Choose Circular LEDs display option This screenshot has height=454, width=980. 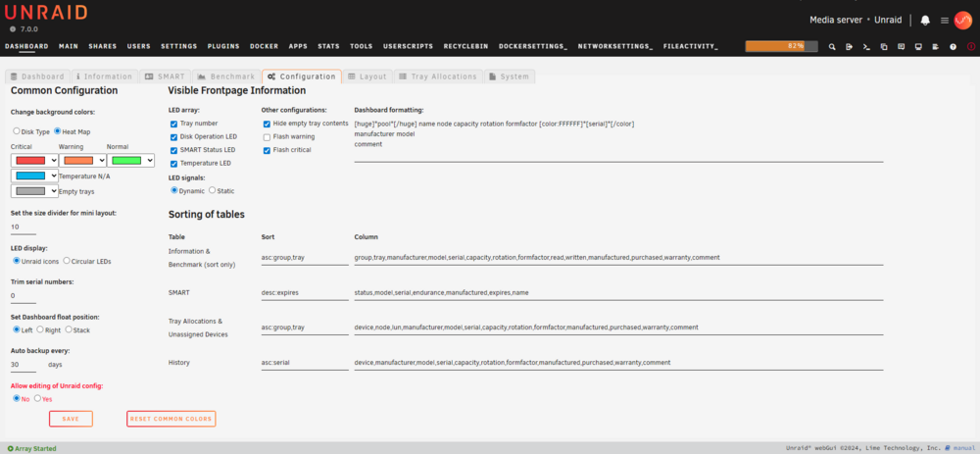[x=67, y=260]
